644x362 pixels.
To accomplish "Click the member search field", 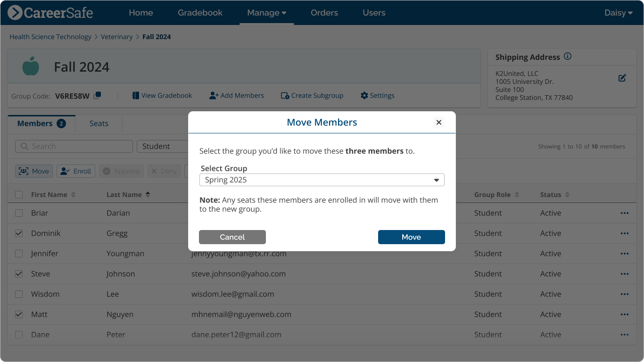I will pyautogui.click(x=74, y=147).
